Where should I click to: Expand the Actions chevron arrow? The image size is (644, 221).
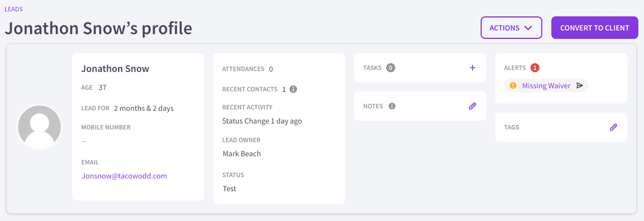528,28
